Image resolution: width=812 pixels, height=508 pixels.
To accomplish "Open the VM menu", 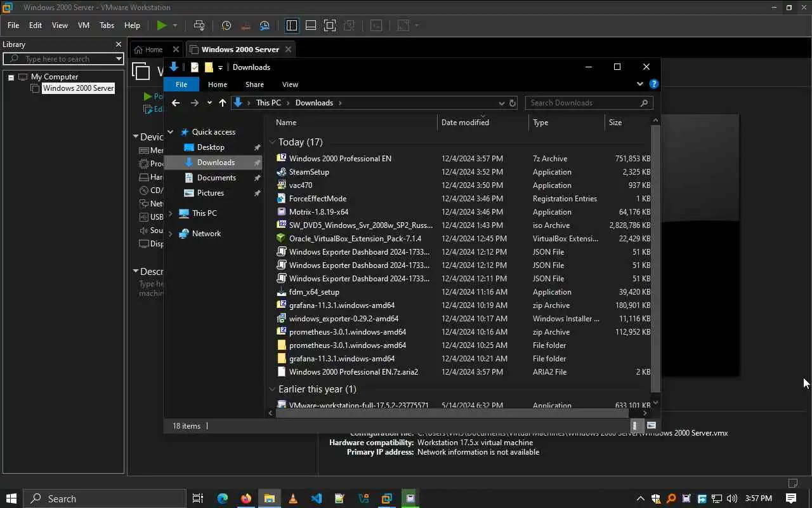I will [84, 25].
